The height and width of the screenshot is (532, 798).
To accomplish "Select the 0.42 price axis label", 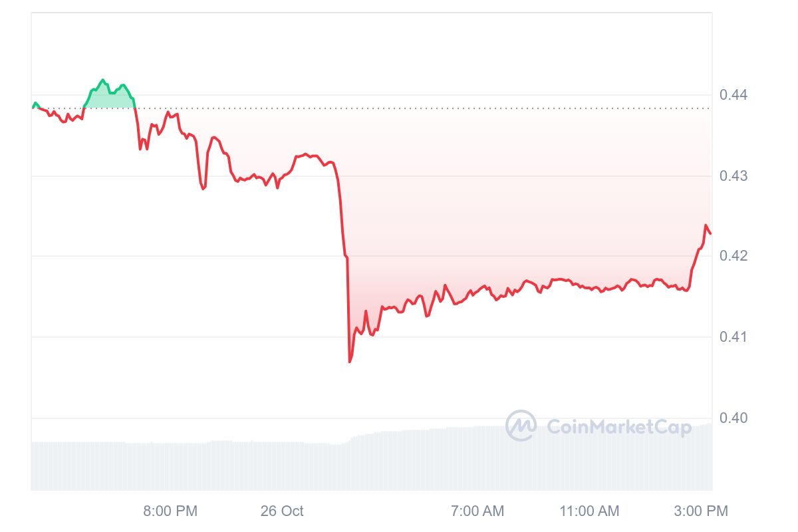I will click(x=734, y=256).
